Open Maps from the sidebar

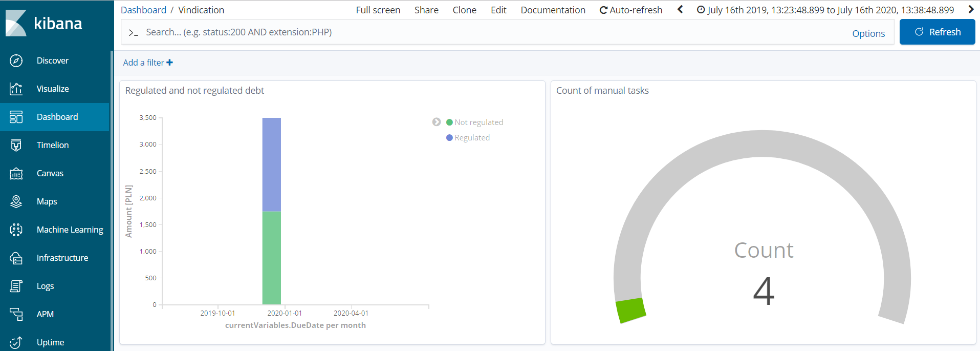(47, 201)
